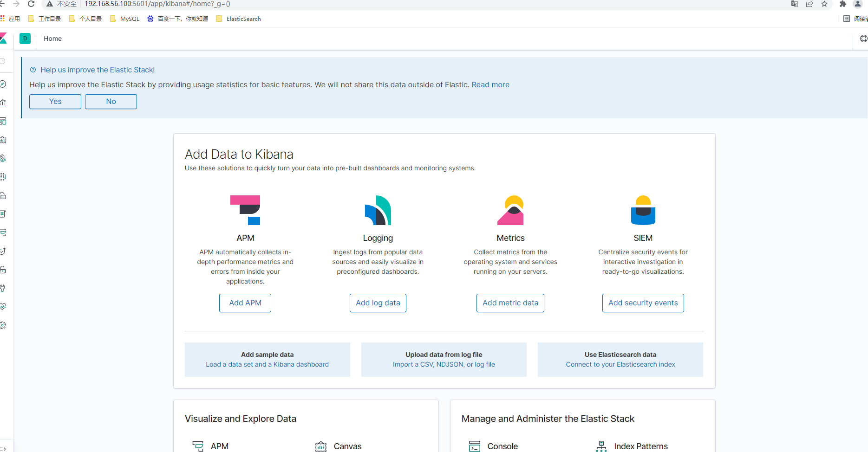Decline usage statistics with the No button
The image size is (868, 452).
pyautogui.click(x=111, y=101)
